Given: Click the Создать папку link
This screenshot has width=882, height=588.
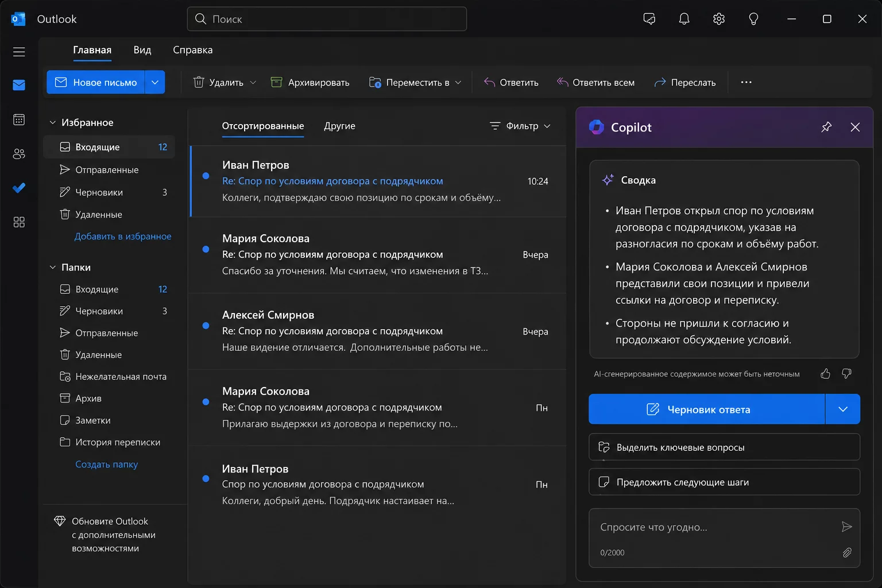Looking at the screenshot, I should (107, 464).
